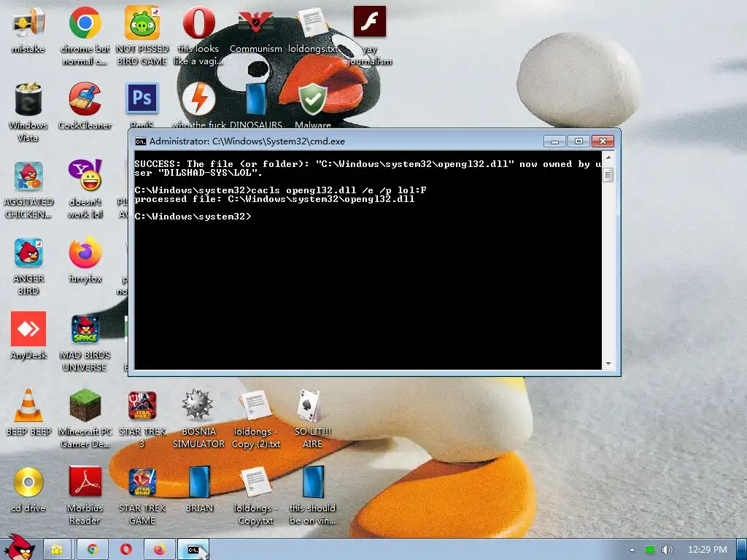This screenshot has width=747, height=560.
Task: Open the cmd window system menu icon
Action: pos(140,141)
